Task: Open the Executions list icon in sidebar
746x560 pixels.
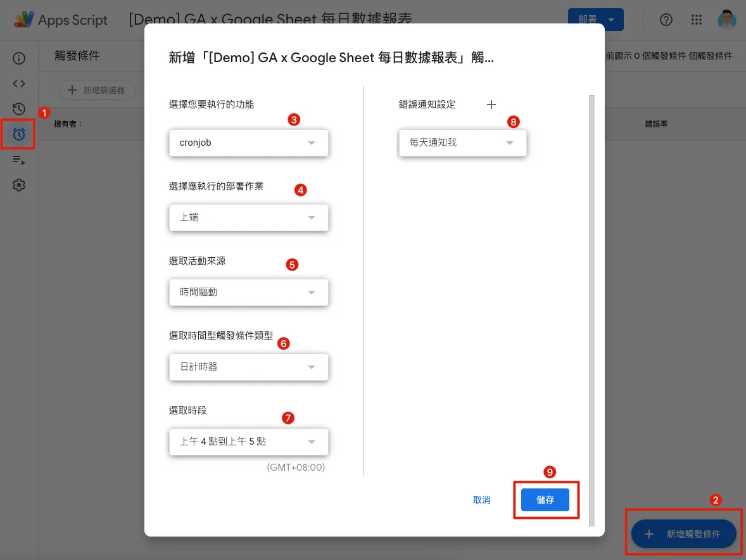Action: point(19,160)
